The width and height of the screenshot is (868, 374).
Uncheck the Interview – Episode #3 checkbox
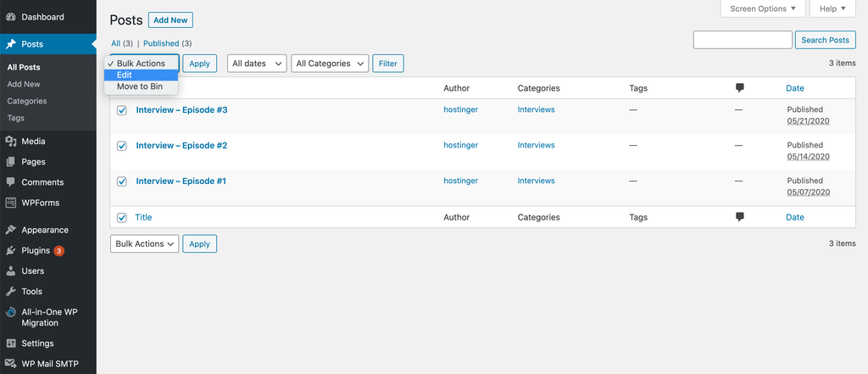[x=122, y=110]
